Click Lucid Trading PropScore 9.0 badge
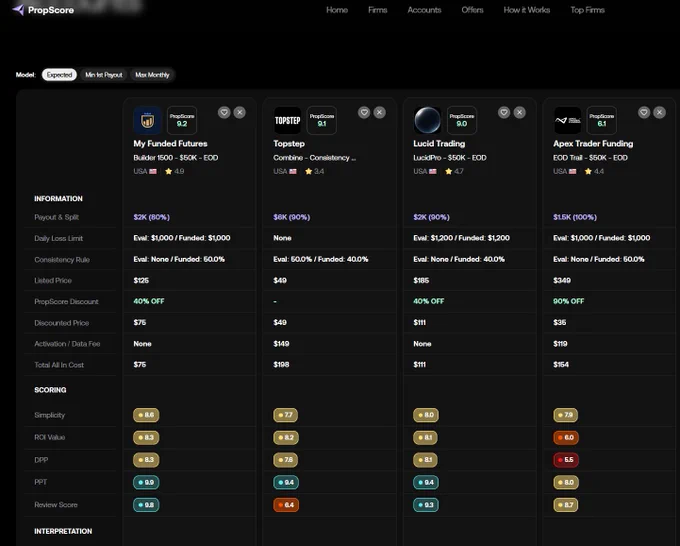The image size is (680, 546). pyautogui.click(x=462, y=120)
